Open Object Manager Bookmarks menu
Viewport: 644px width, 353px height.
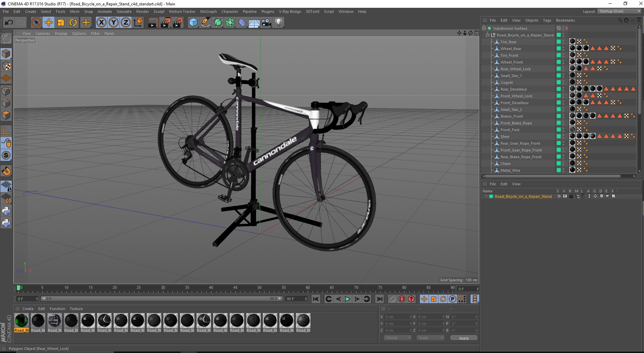(565, 20)
